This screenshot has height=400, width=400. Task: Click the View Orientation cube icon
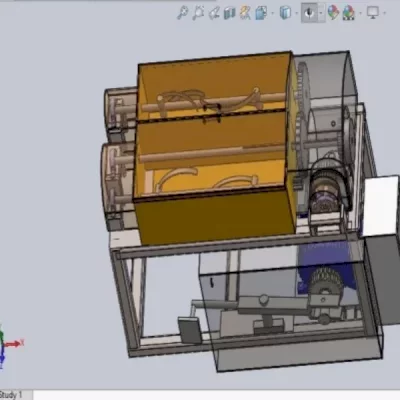coord(261,13)
